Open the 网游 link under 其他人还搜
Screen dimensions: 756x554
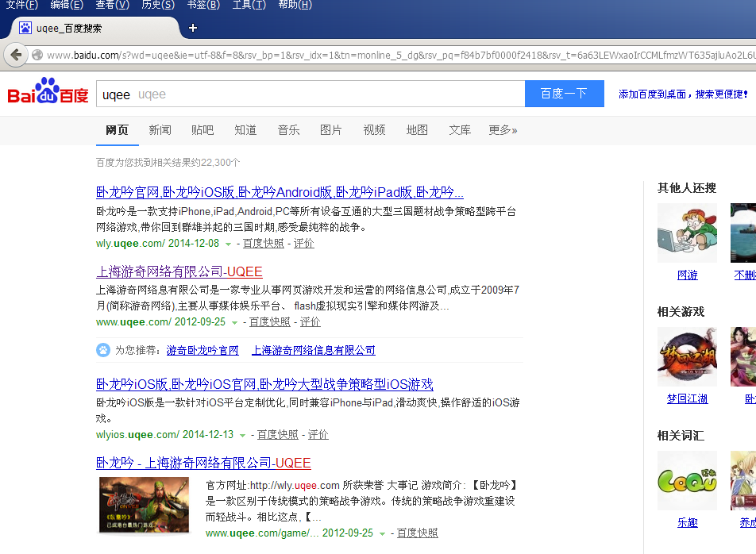coord(687,275)
